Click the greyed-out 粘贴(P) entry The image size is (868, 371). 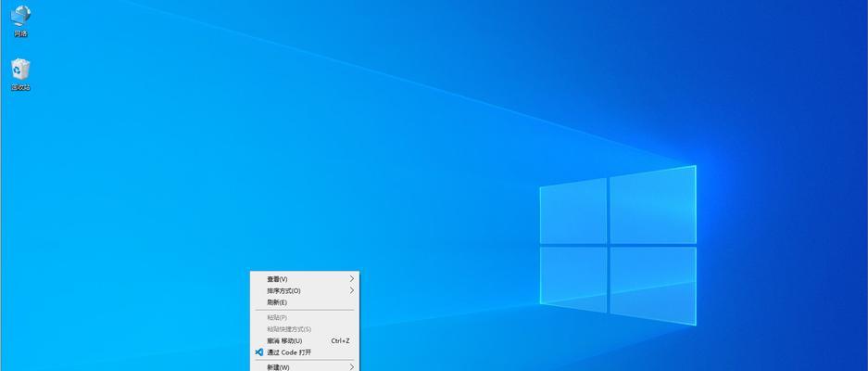point(304,318)
